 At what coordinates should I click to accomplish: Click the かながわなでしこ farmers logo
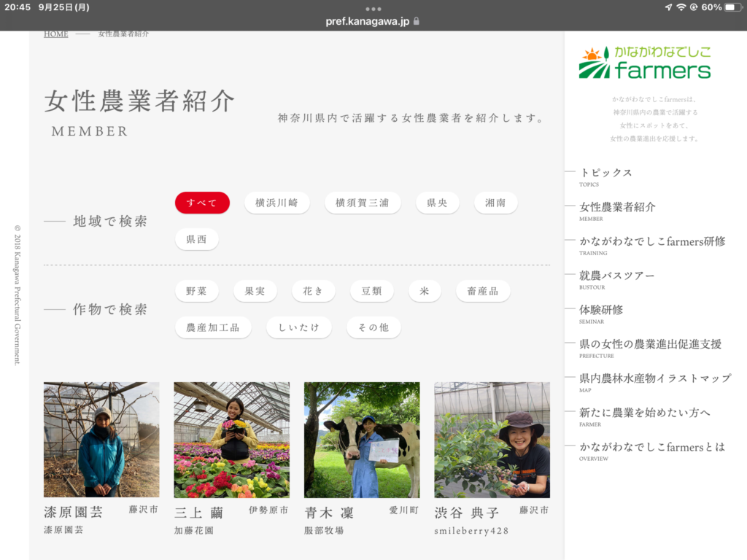point(644,63)
